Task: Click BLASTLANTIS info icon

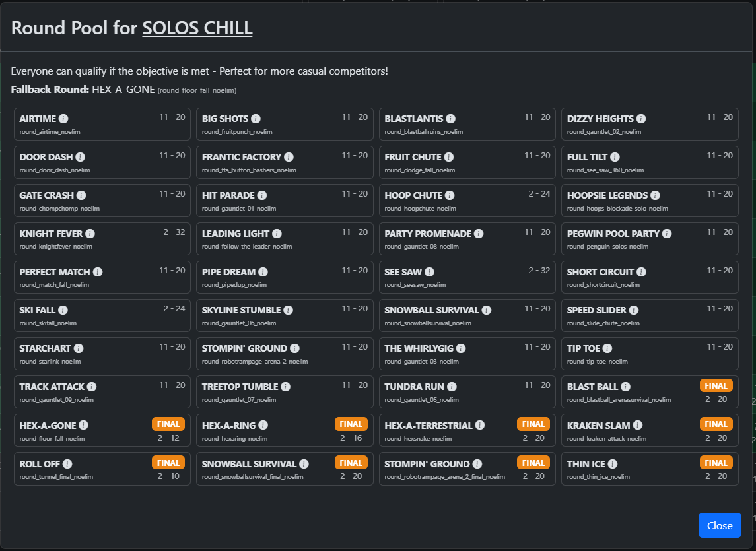Action: click(x=450, y=119)
